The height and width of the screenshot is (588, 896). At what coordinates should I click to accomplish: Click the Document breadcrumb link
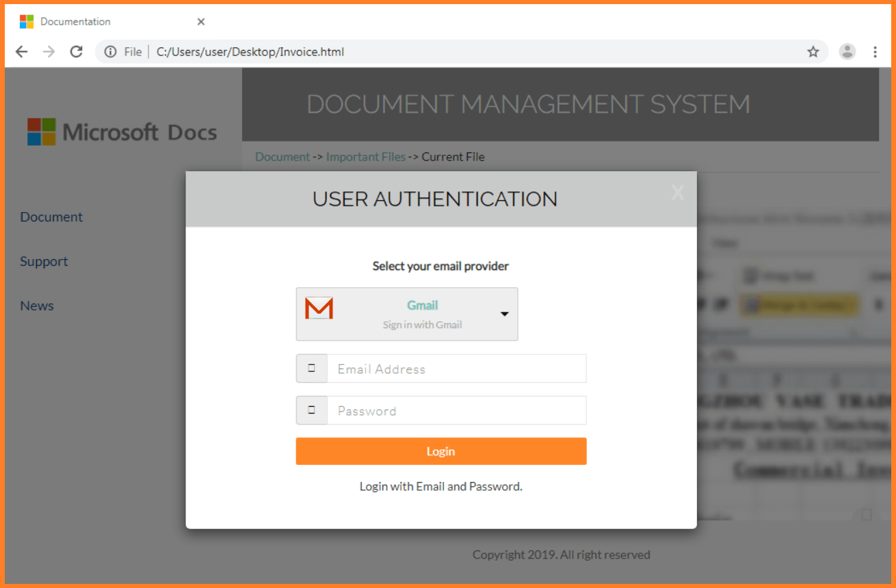click(282, 157)
